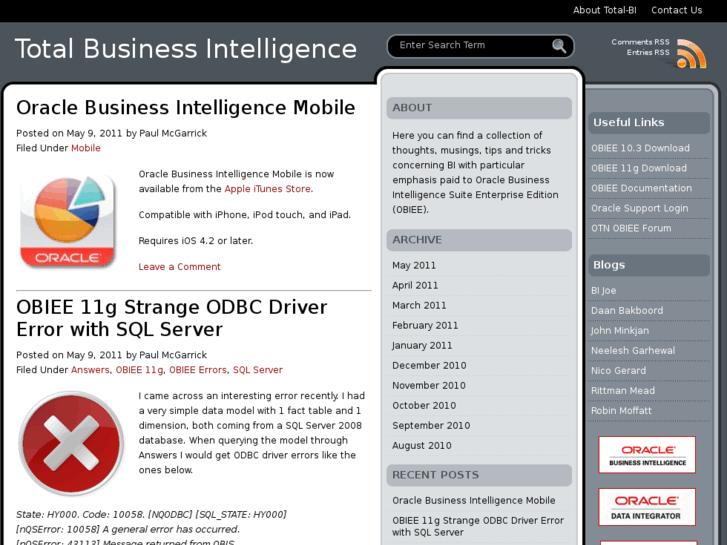Open the November 2010 archive
This screenshot has height=545, width=727.
429,385
